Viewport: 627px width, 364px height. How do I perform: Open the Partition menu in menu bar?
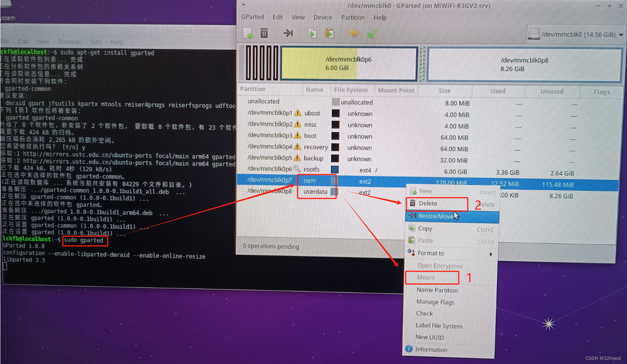coord(353,18)
